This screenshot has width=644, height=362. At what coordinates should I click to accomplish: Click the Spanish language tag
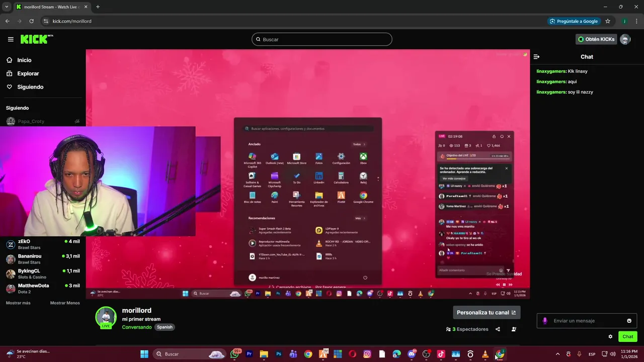[165, 327]
